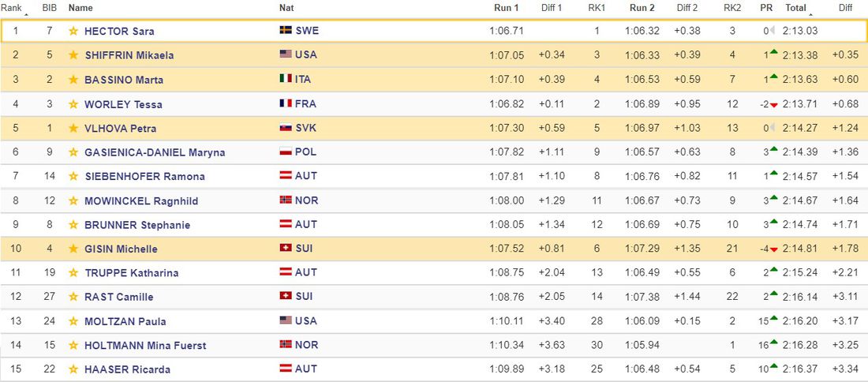Open BASSINO Marta's athlete link
This screenshot has width=868, height=382.
(123, 80)
